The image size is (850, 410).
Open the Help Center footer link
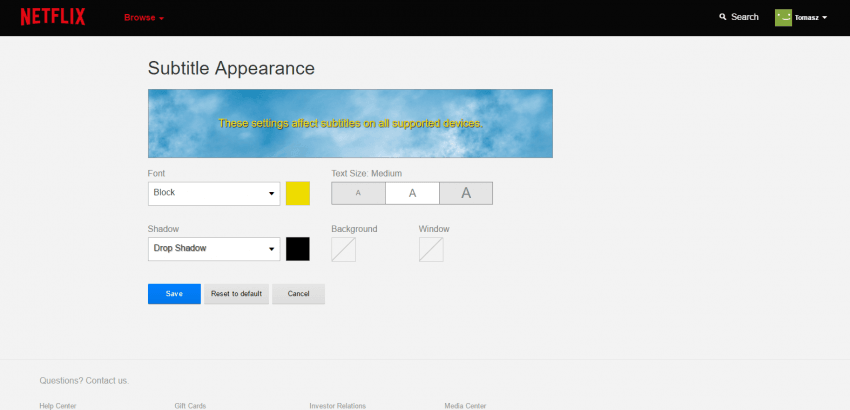(57, 406)
